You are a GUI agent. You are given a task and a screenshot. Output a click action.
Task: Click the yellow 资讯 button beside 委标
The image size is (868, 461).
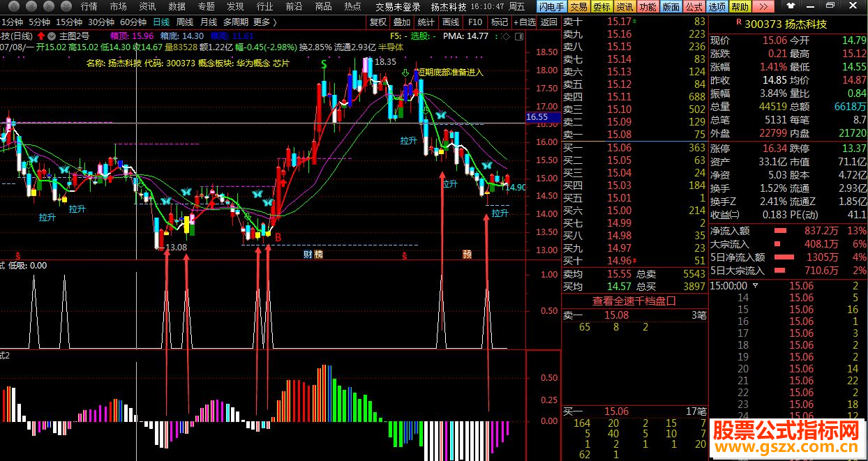pyautogui.click(x=624, y=6)
